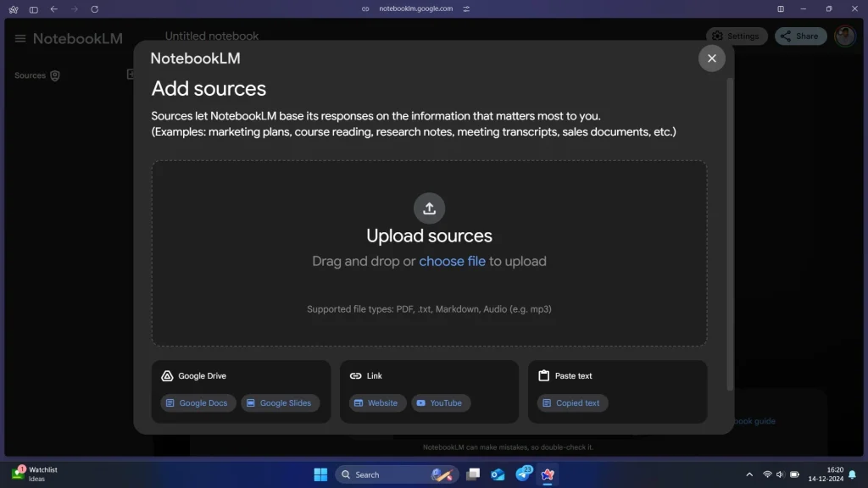Open Task View on the taskbar

[x=473, y=474]
